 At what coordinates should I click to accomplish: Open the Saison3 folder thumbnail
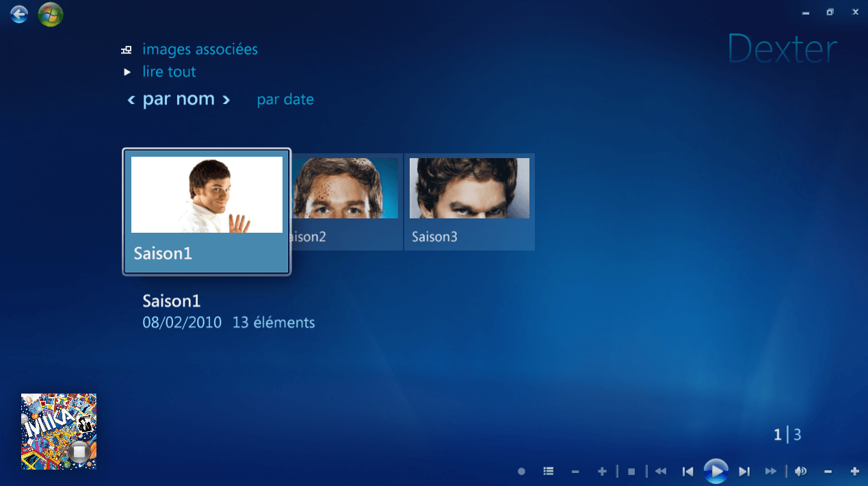tap(469, 201)
